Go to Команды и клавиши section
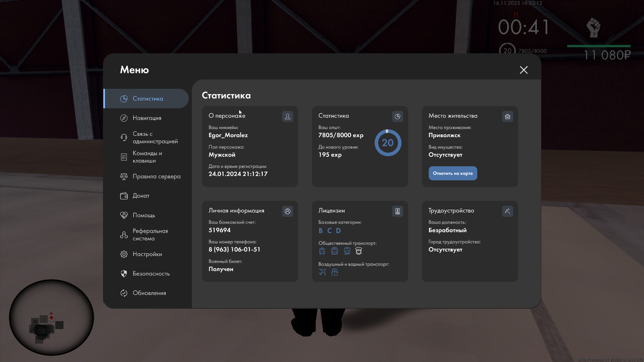 click(x=147, y=157)
